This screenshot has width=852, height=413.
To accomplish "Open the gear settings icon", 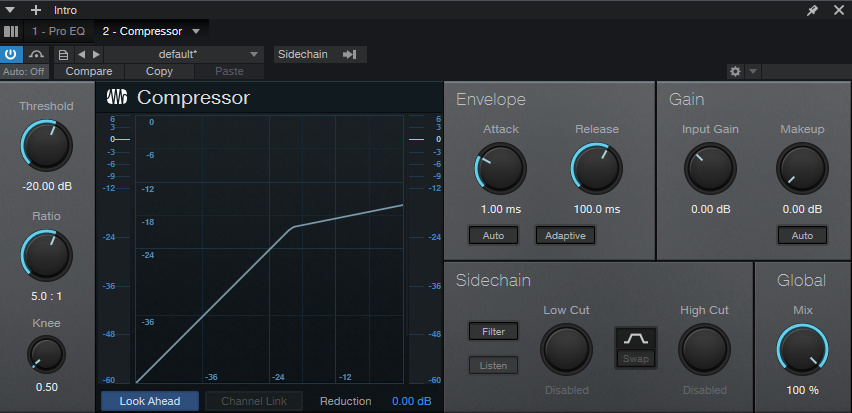I will 736,72.
